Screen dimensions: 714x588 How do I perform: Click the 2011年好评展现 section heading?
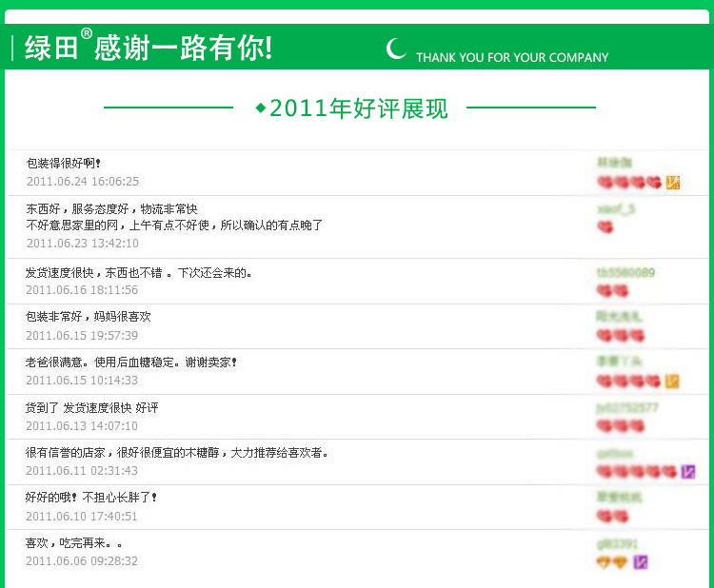[x=359, y=108]
